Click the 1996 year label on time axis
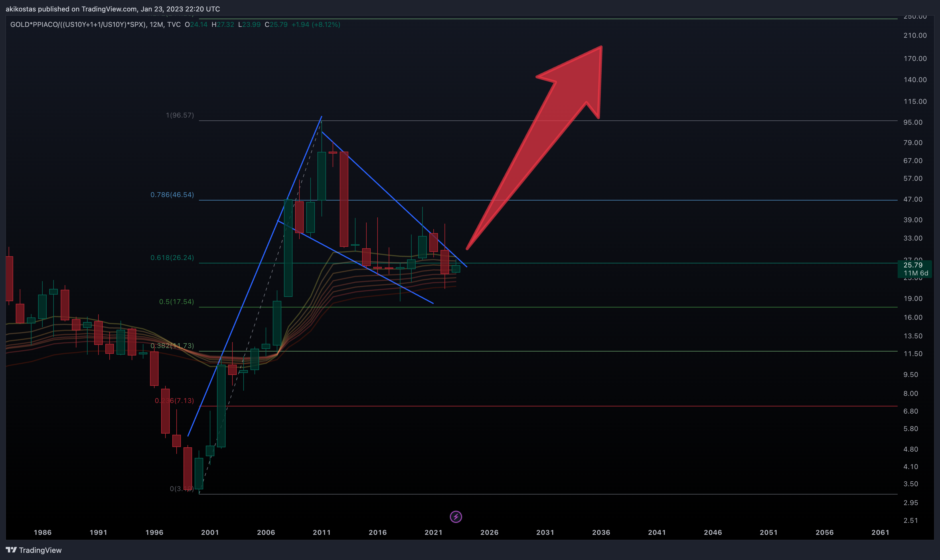The image size is (940, 560). point(155,533)
